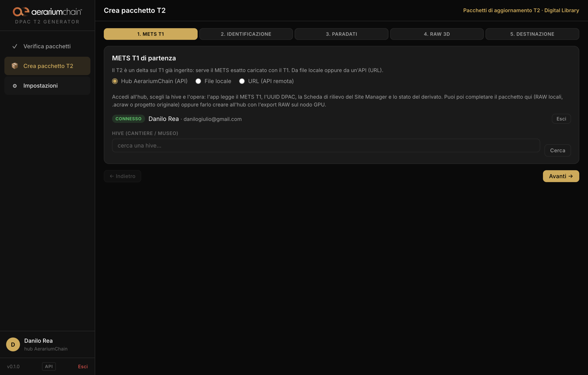
Task: Click the CONNESSO status badge
Action: click(128, 119)
